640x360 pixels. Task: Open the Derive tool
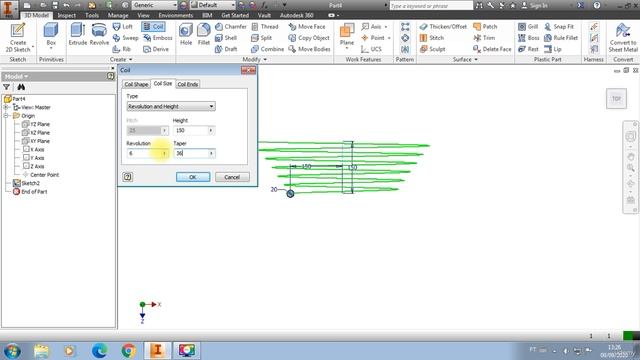pyautogui.click(x=156, y=49)
